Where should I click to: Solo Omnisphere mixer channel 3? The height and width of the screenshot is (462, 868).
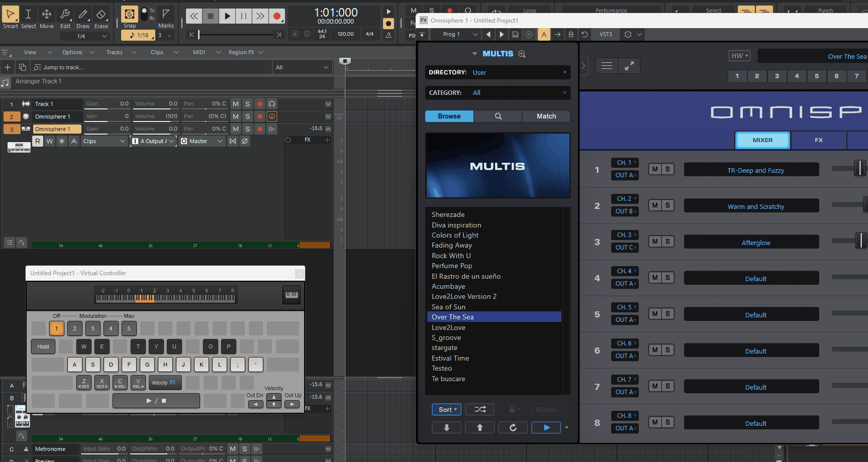click(667, 242)
